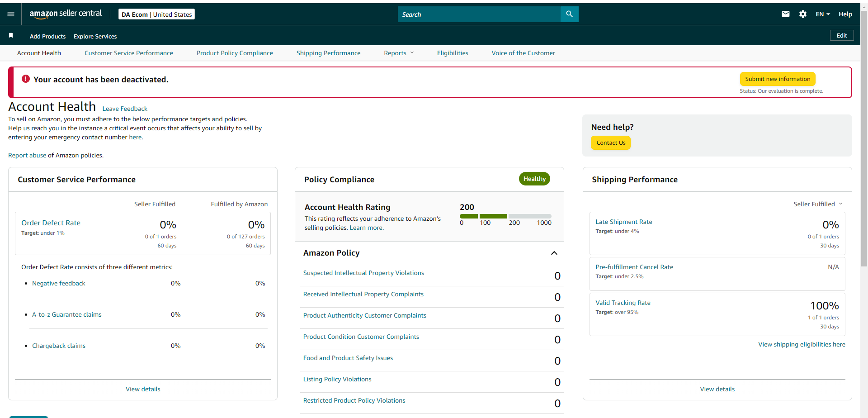The width and height of the screenshot is (868, 418).
Task: Open the settings gear icon
Action: (x=803, y=14)
